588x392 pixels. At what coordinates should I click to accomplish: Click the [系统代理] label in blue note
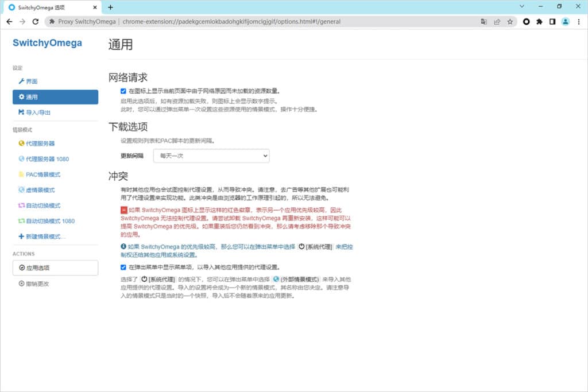pos(315,247)
